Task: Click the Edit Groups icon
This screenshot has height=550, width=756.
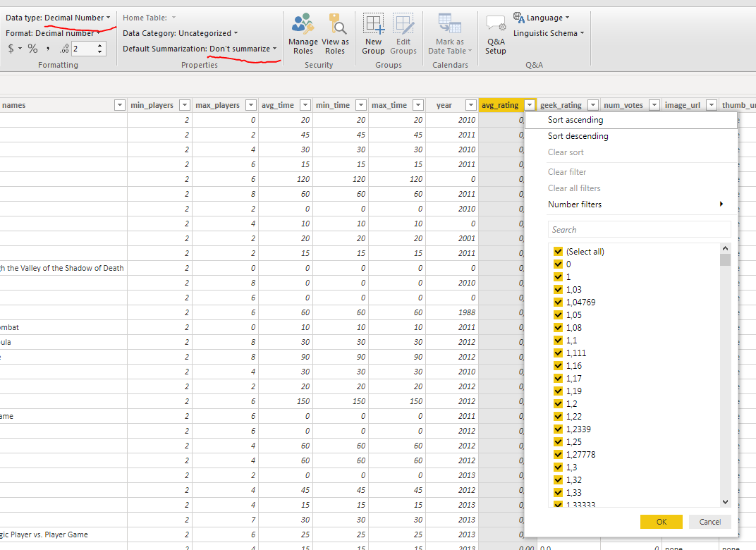Action: 403,34
